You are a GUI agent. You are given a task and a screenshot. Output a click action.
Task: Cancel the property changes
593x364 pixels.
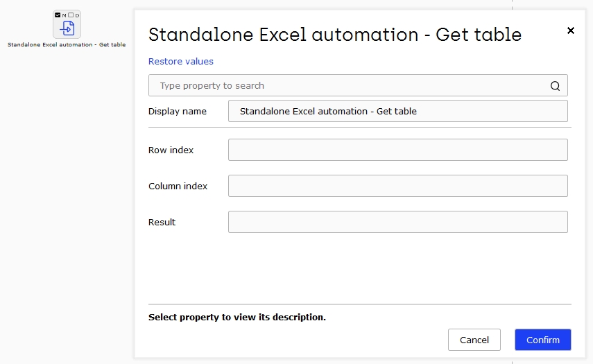(x=474, y=340)
